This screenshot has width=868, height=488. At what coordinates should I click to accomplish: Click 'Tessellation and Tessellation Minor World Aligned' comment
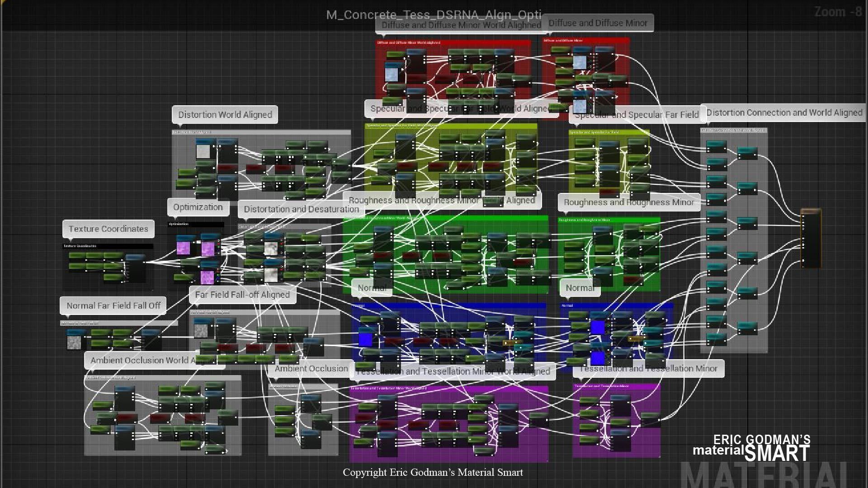[453, 371]
